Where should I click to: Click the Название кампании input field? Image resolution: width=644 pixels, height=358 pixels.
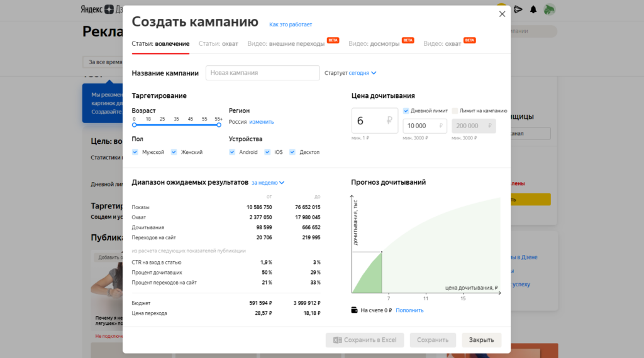[262, 73]
